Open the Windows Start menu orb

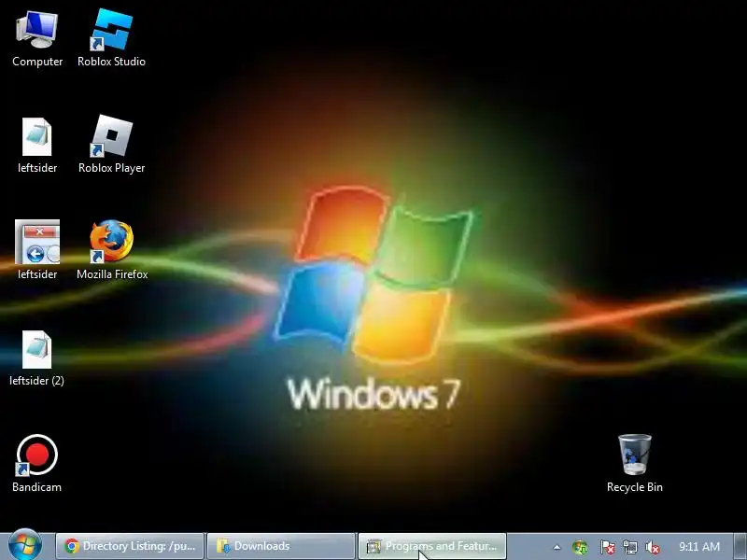(25, 546)
